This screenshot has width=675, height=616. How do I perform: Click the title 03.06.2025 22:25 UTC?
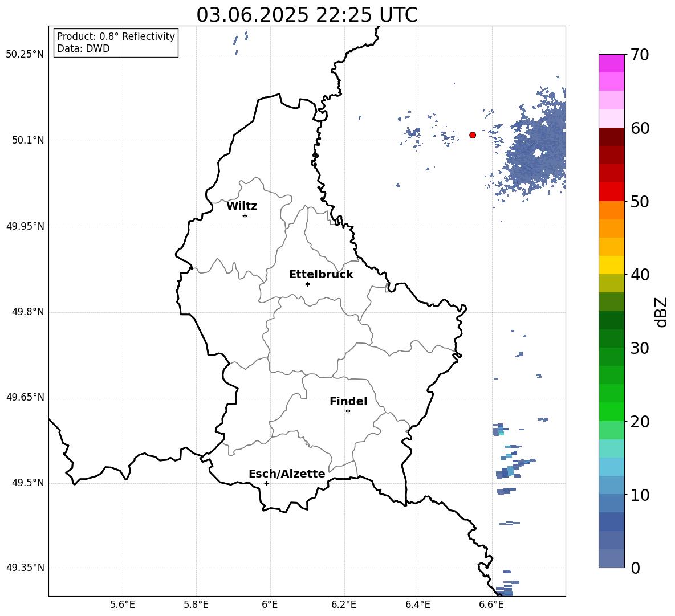(x=307, y=15)
